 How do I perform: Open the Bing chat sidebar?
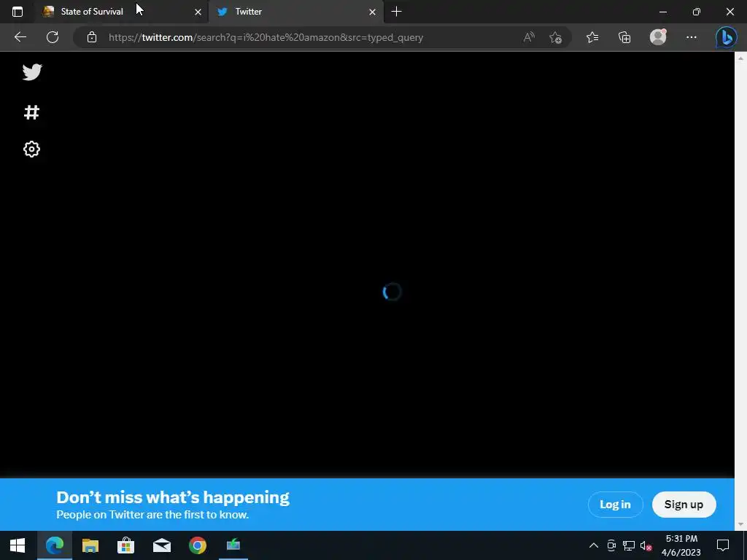726,37
